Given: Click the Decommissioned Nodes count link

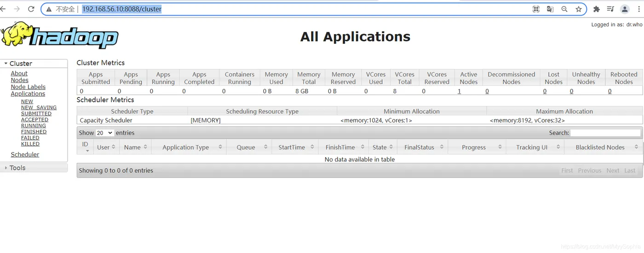Looking at the screenshot, I should point(487,91).
